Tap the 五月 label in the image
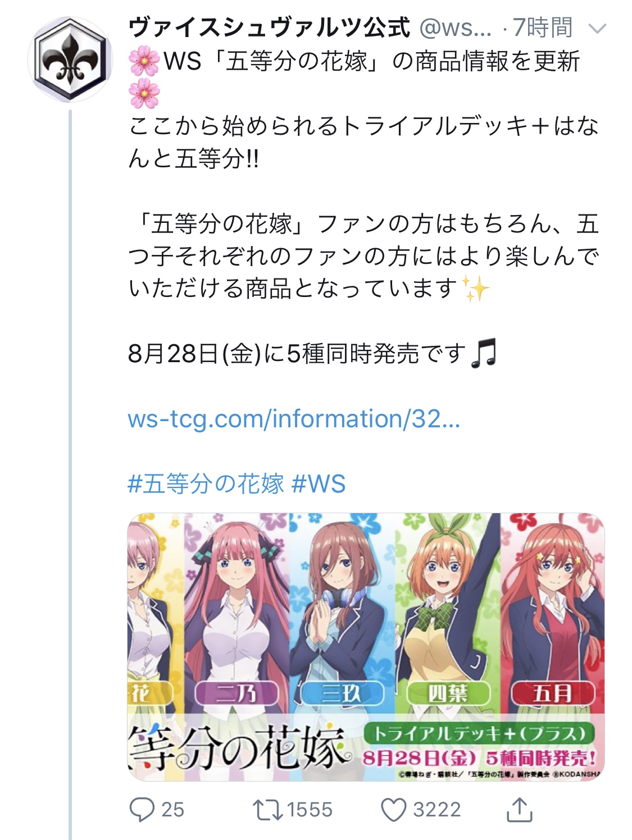The height and width of the screenshot is (840, 632). (x=553, y=693)
